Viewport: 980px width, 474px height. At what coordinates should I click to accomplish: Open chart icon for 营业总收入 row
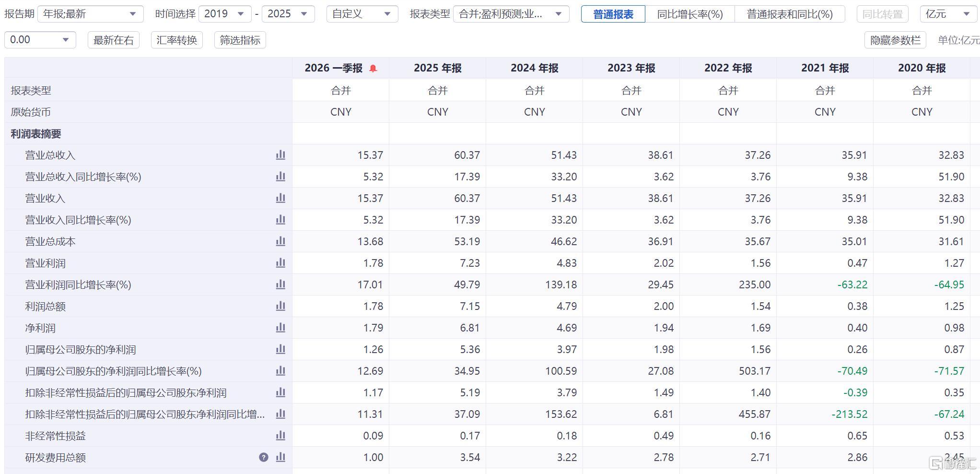point(280,155)
